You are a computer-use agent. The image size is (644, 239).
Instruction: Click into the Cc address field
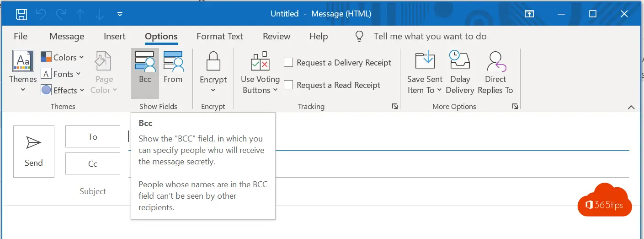(x=378, y=164)
